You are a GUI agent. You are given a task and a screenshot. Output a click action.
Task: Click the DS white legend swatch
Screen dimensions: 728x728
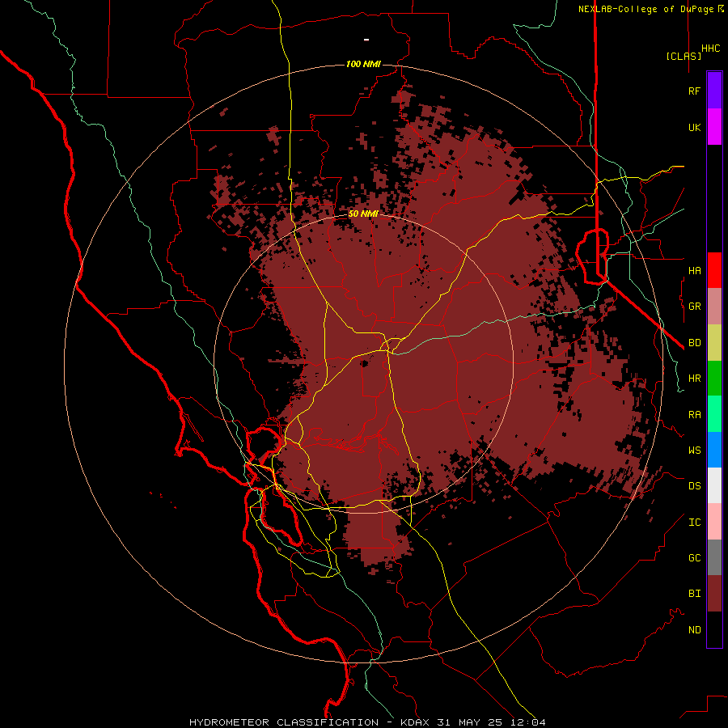[714, 486]
